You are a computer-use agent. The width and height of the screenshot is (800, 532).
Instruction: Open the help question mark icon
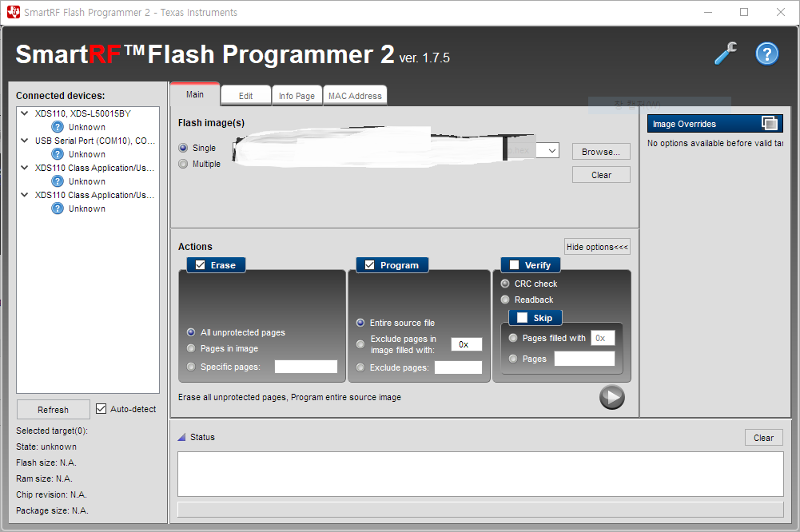(x=767, y=54)
